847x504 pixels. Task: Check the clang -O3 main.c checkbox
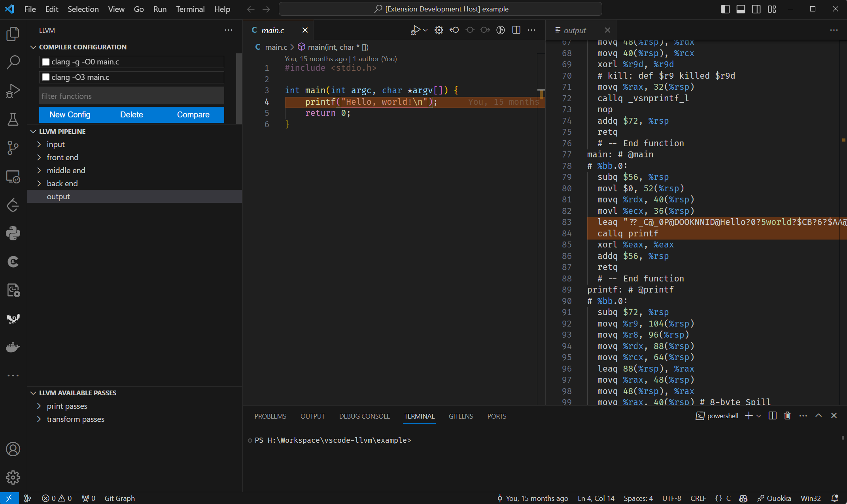(46, 77)
